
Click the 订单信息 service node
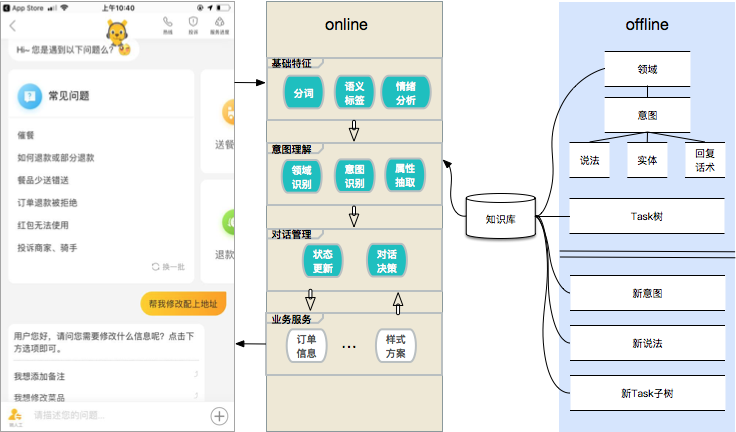[x=306, y=346]
